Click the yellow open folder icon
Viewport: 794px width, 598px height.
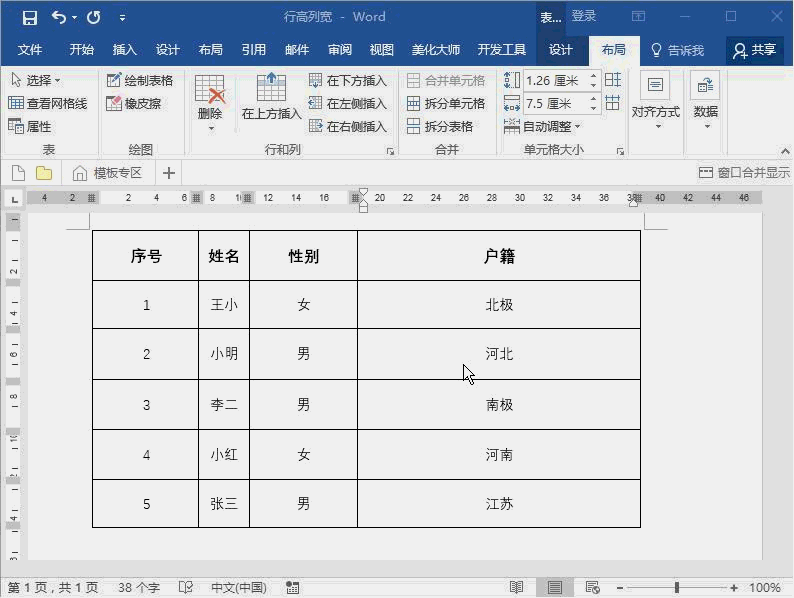pos(44,173)
